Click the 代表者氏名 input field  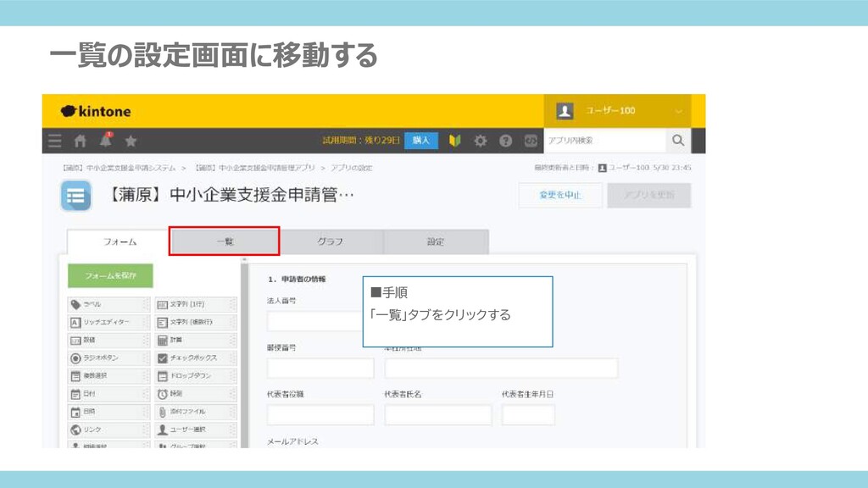tap(438, 415)
